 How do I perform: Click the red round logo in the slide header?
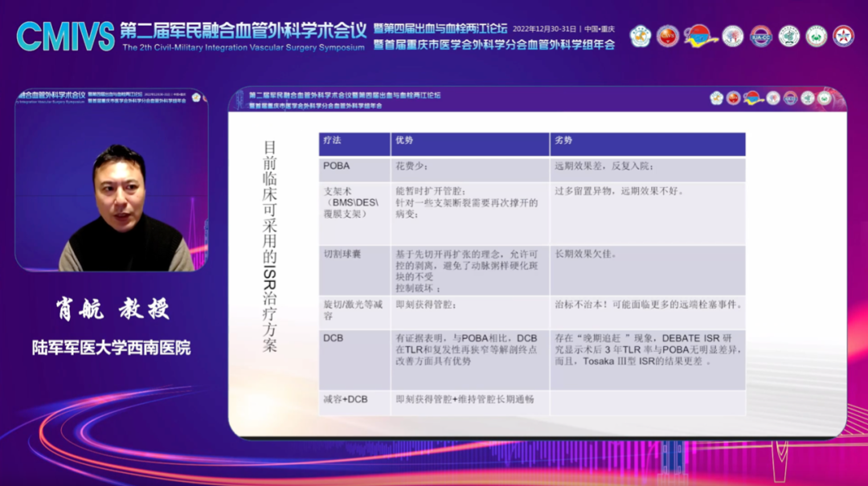(733, 99)
